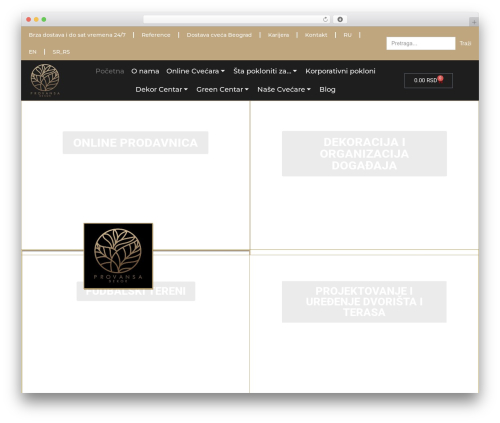This screenshot has width=500, height=423.
Task: Expand the Naše Cvećare dropdown
Action: (x=284, y=89)
